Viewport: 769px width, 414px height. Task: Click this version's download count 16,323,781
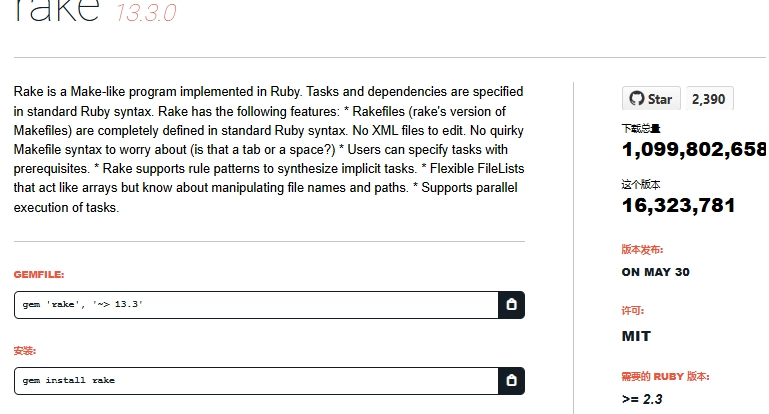click(678, 205)
